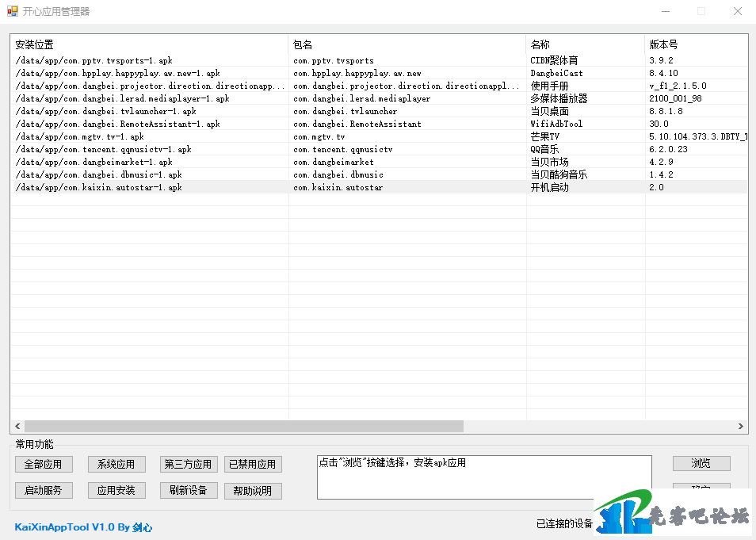Click the 包名 column header
Screen dimensions: 756x540
tap(407, 44)
